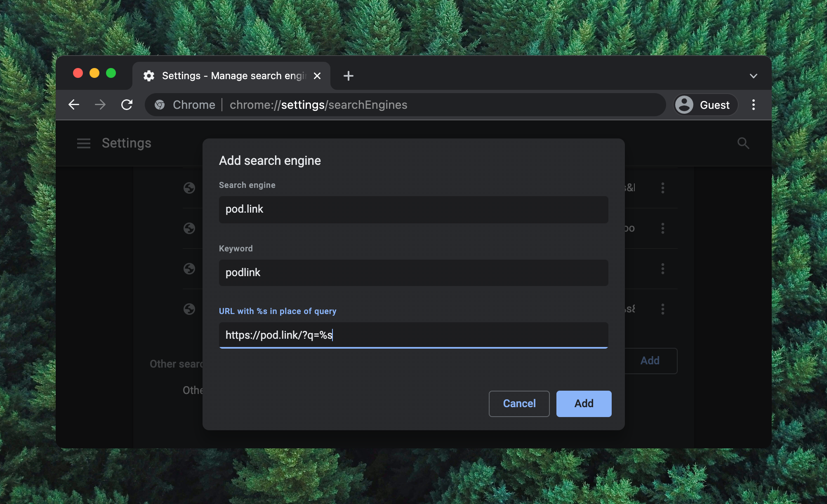
Task: Click the Guest profile button
Action: (705, 105)
